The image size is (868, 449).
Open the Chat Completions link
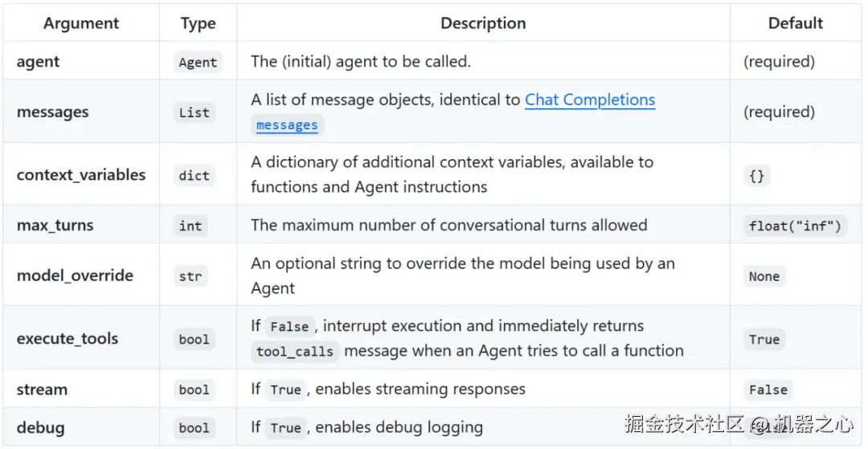coord(589,100)
